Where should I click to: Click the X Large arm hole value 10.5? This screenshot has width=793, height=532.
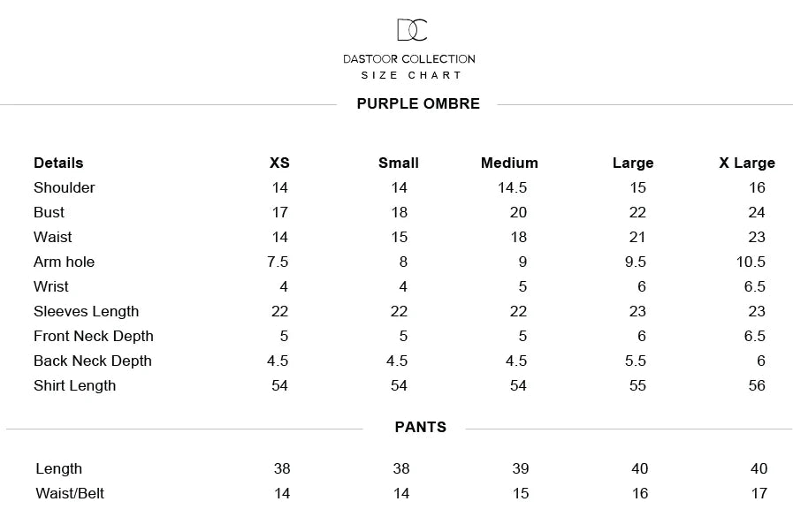tap(751, 262)
